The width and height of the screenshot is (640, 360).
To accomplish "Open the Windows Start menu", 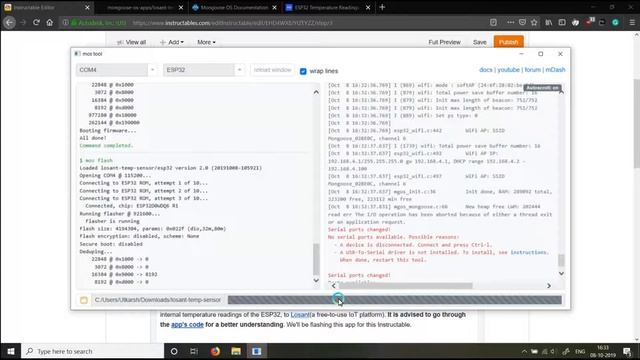I will pyautogui.click(x=11, y=351).
